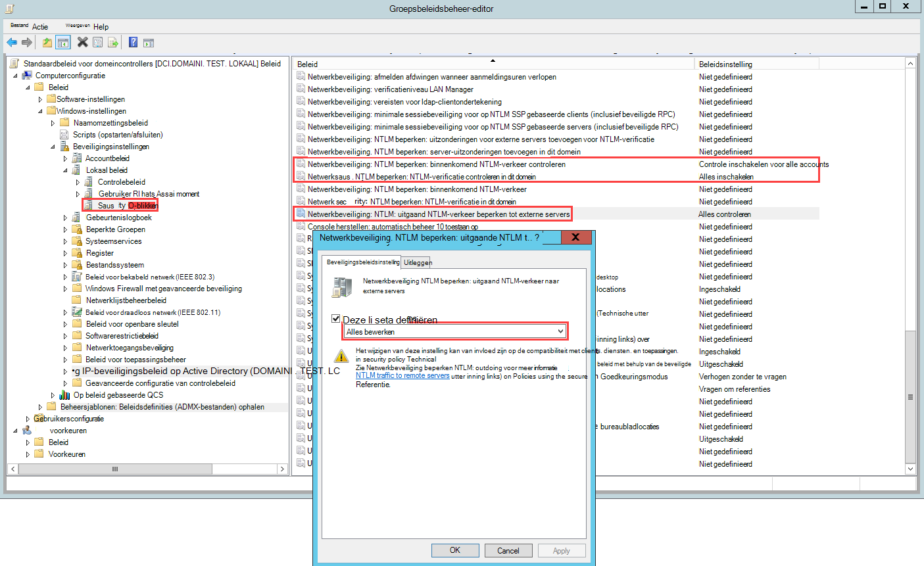The width and height of the screenshot is (924, 566).
Task: Toggle the show/hide console tree icon
Action: coord(63,43)
